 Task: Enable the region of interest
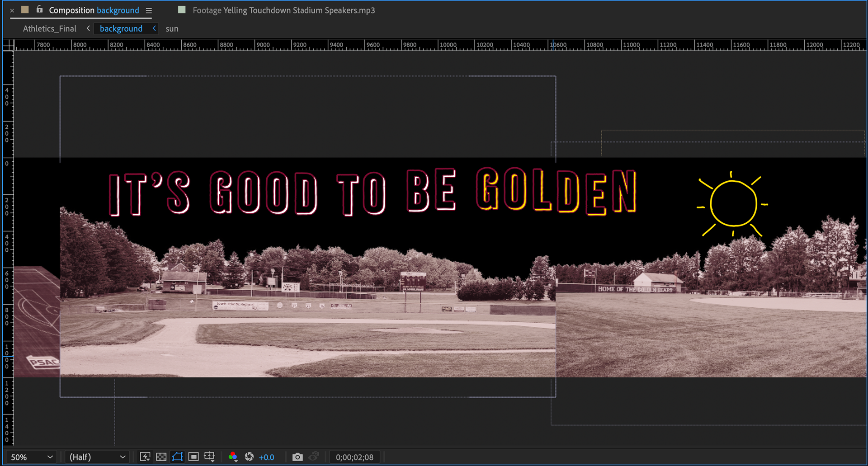pos(193,457)
